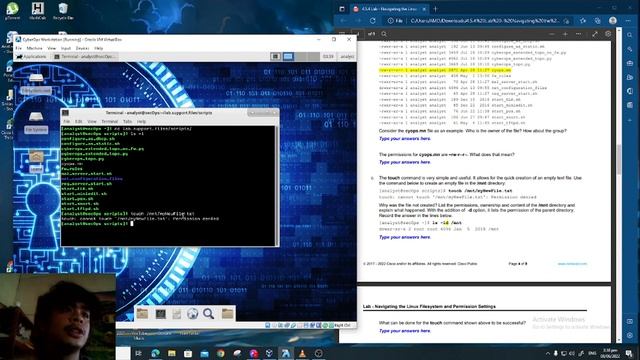
Task: Open Input menu in VirtualBox menu bar
Action: point(66,48)
